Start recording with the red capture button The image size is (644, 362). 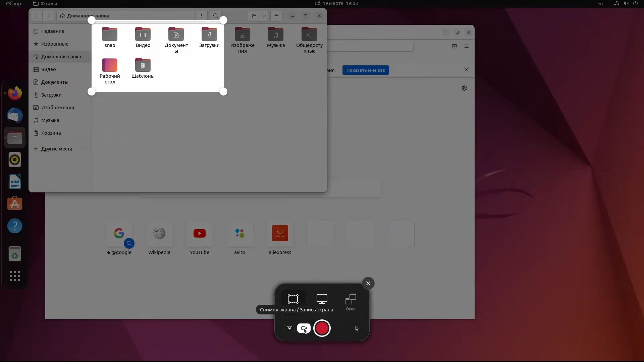pyautogui.click(x=322, y=328)
